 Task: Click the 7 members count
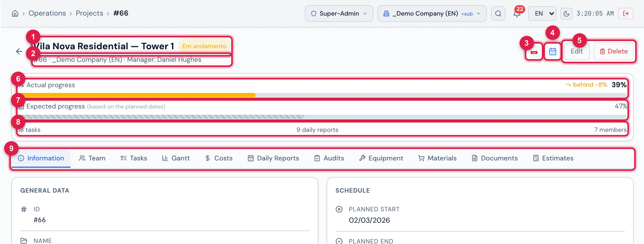[x=610, y=130]
